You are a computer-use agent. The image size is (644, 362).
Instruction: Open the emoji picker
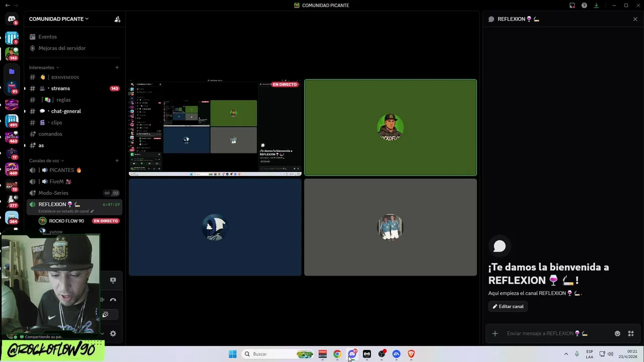pyautogui.click(x=617, y=333)
